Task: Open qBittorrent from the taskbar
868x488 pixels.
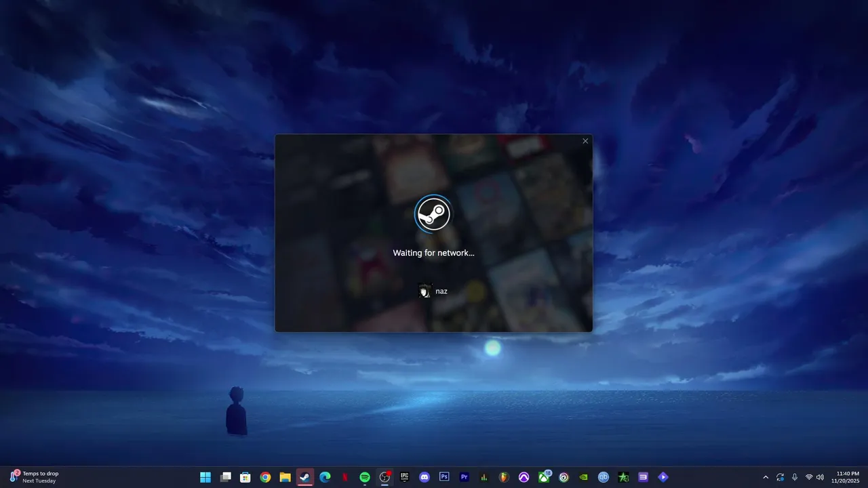Action: point(604,477)
